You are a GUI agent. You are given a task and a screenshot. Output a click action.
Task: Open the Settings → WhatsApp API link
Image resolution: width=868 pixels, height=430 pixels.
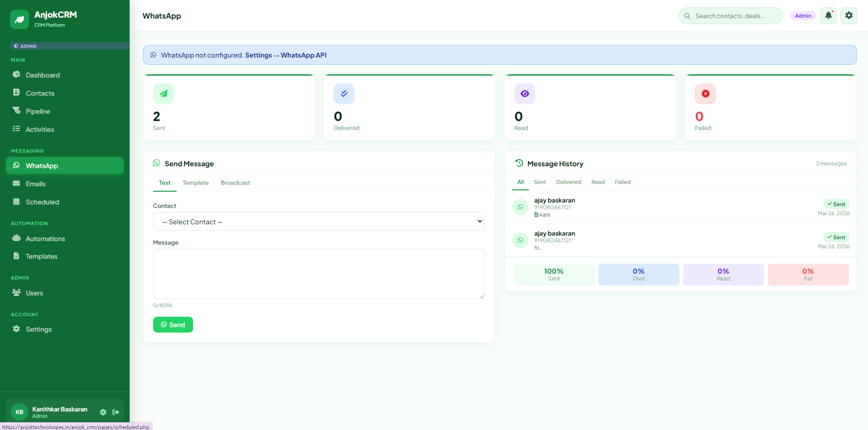286,55
